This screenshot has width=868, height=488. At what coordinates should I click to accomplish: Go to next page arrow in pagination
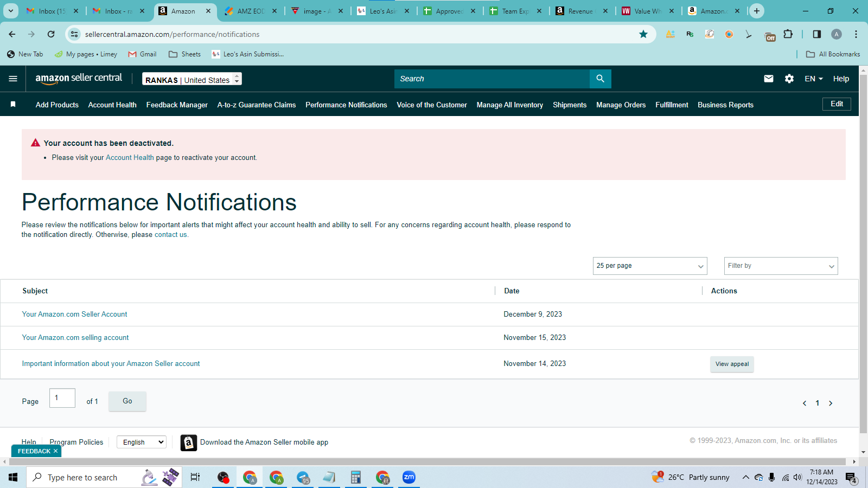(831, 403)
